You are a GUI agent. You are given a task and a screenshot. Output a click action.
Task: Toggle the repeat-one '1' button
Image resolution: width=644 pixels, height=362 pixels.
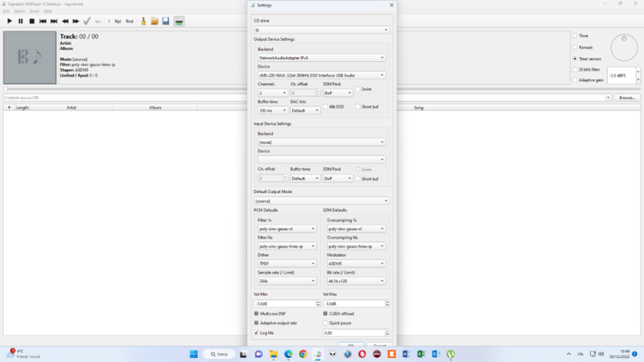(109, 21)
